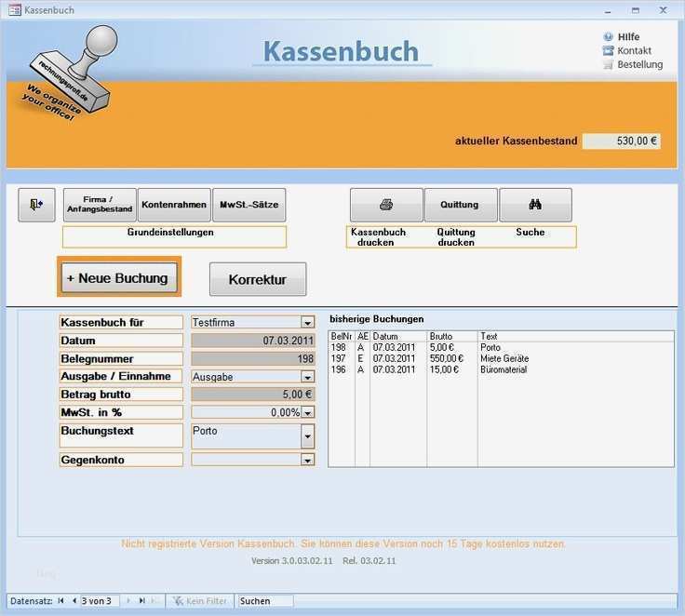Open search with the binoculars icon
The width and height of the screenshot is (685, 616).
point(535,205)
